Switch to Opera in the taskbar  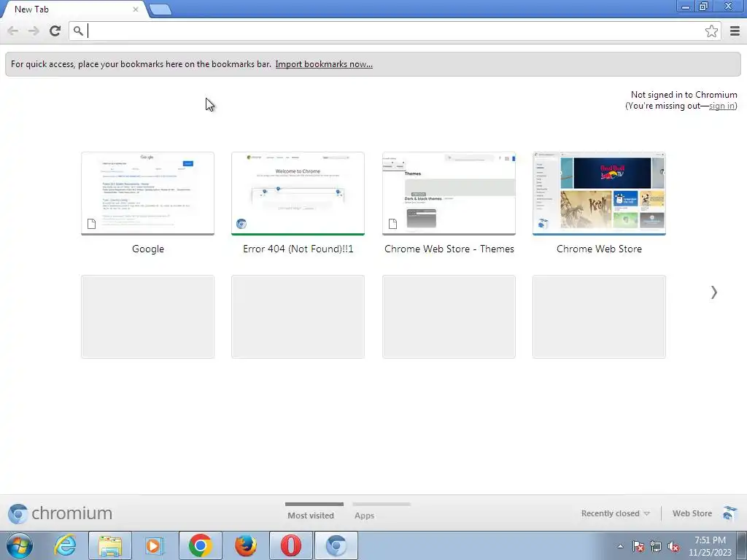[290, 545]
